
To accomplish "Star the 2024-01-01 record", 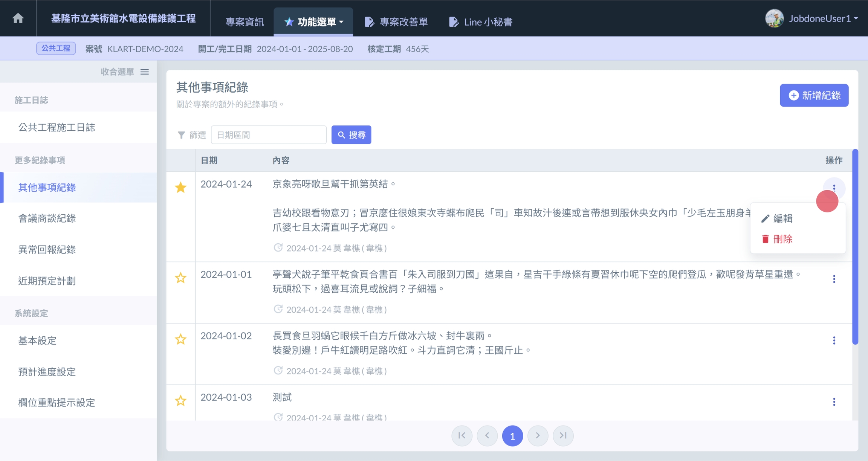I will pos(181,278).
